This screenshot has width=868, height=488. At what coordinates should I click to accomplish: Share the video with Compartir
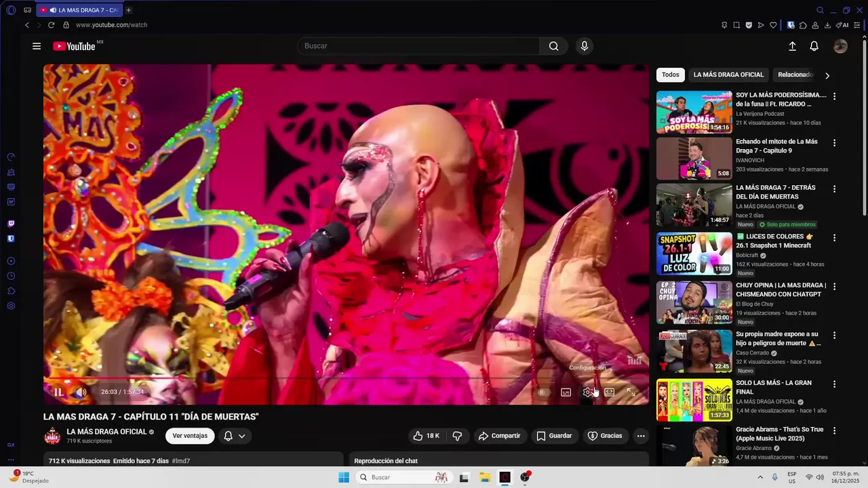[x=499, y=436]
